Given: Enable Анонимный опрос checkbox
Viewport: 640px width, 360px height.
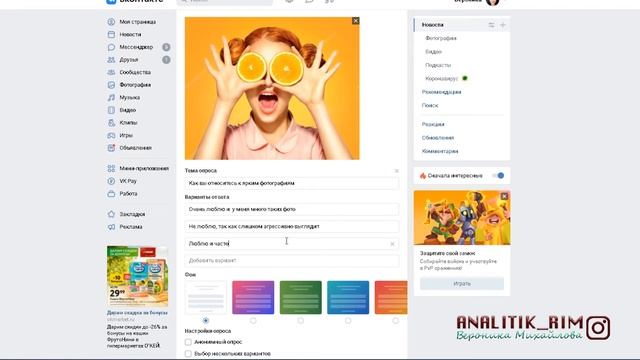Looking at the screenshot, I should tap(188, 342).
